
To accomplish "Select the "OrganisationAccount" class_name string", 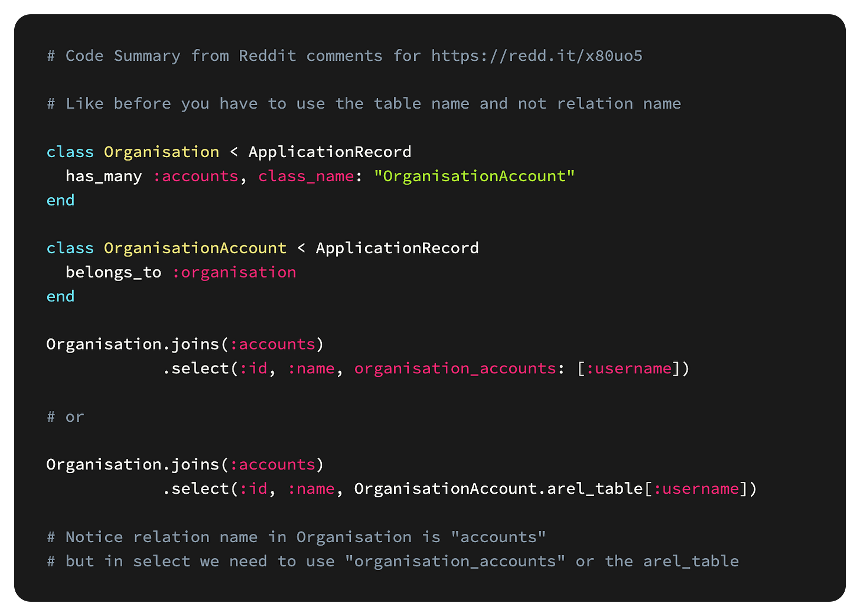I will tap(474, 175).
